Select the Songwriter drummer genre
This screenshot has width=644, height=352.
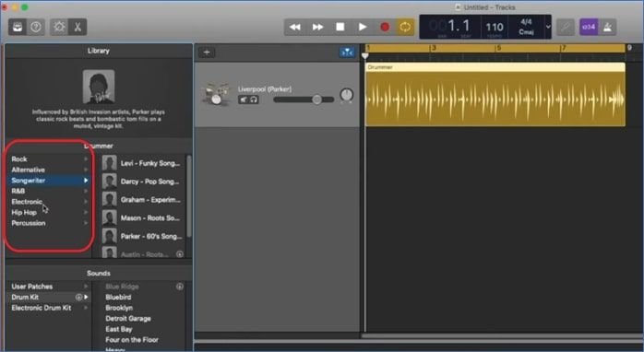point(49,181)
